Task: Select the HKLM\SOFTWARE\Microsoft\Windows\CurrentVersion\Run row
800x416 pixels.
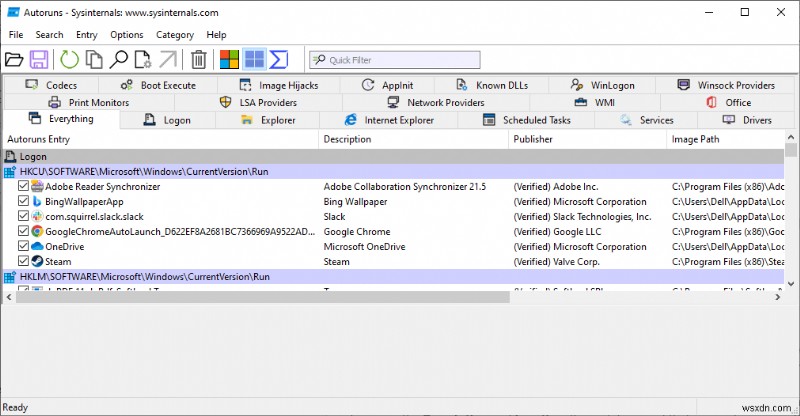Action: point(393,277)
